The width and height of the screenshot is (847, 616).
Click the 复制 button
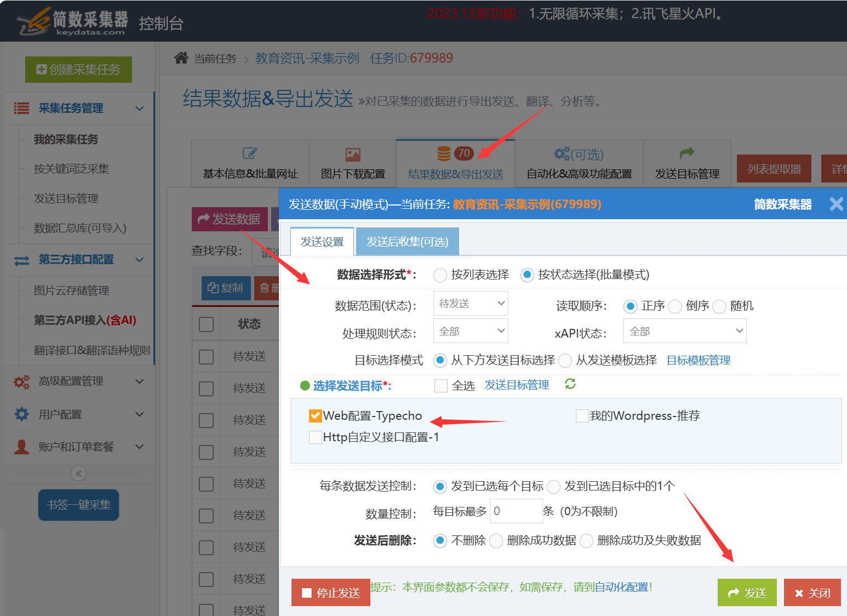pyautogui.click(x=225, y=288)
